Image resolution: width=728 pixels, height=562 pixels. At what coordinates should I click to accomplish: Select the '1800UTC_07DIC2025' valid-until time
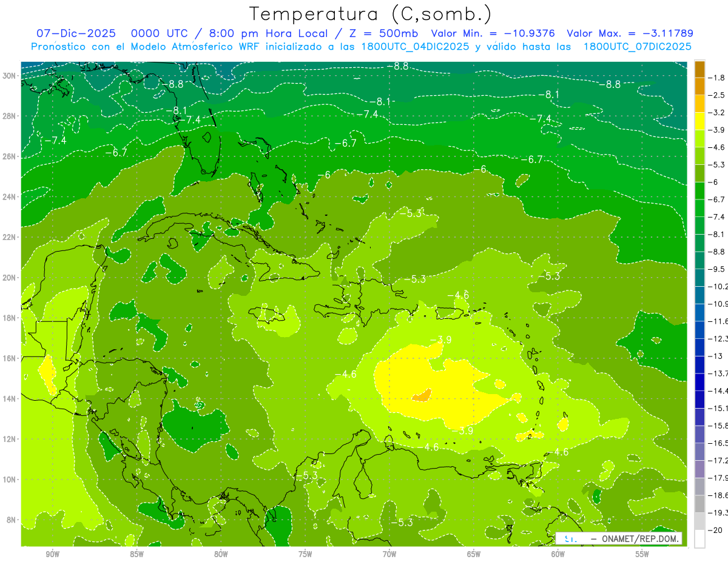pos(637,47)
